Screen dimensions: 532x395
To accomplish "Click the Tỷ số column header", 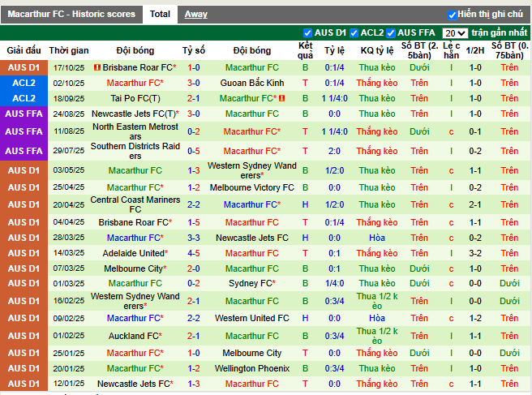I will tap(194, 50).
